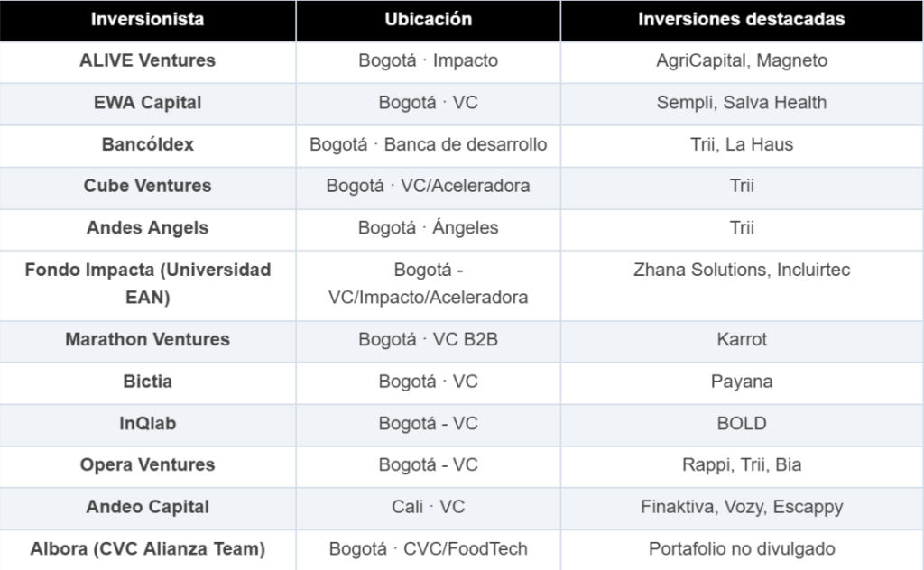The image size is (924, 570).
Task: Select the "Portafolio no divulgado" cell
Action: point(741,548)
